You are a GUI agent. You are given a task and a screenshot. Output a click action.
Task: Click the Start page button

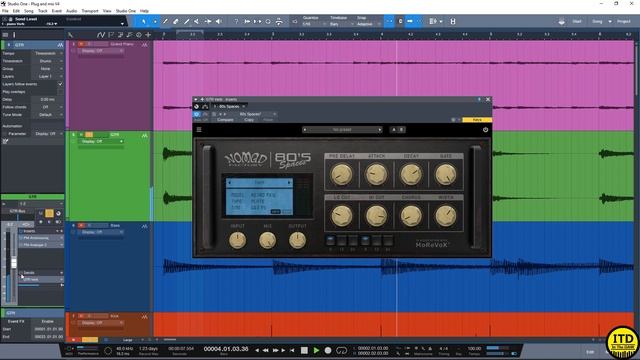[577, 21]
